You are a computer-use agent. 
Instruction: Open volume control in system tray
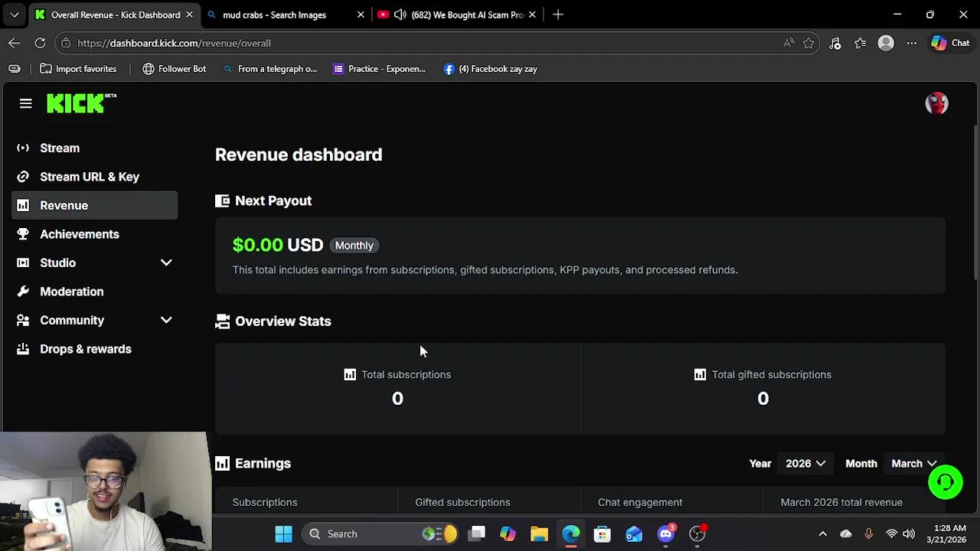click(x=909, y=534)
